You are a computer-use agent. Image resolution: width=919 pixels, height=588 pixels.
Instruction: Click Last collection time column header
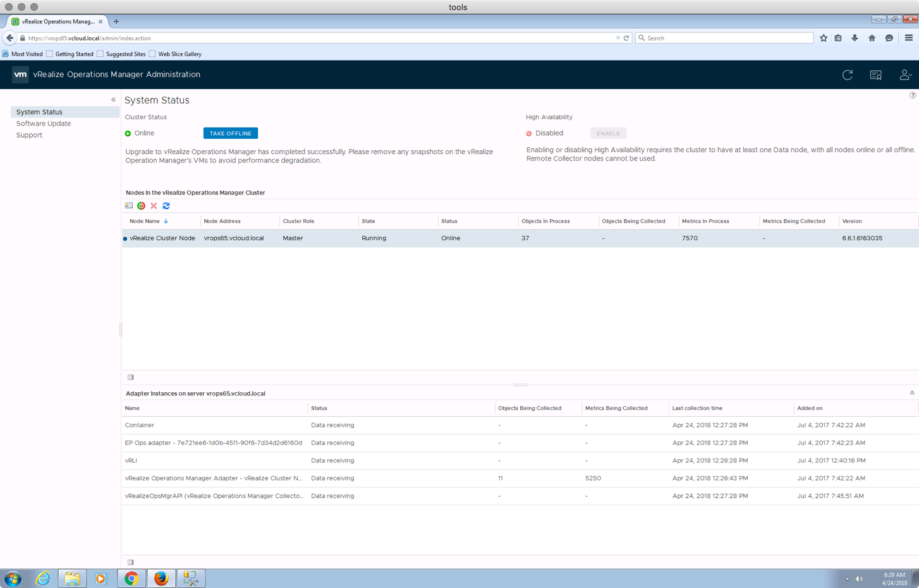697,408
